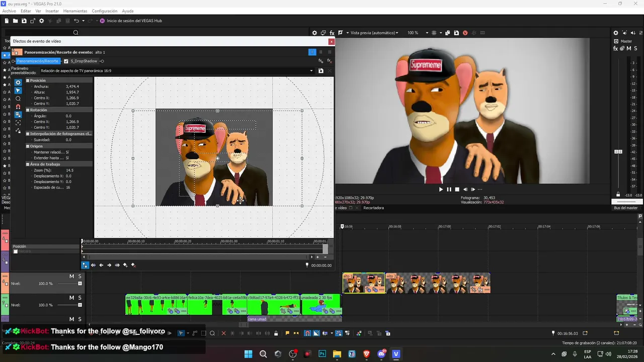This screenshot has width=644, height=362.
Task: Collapse the Posición property group
Action: click(x=28, y=80)
